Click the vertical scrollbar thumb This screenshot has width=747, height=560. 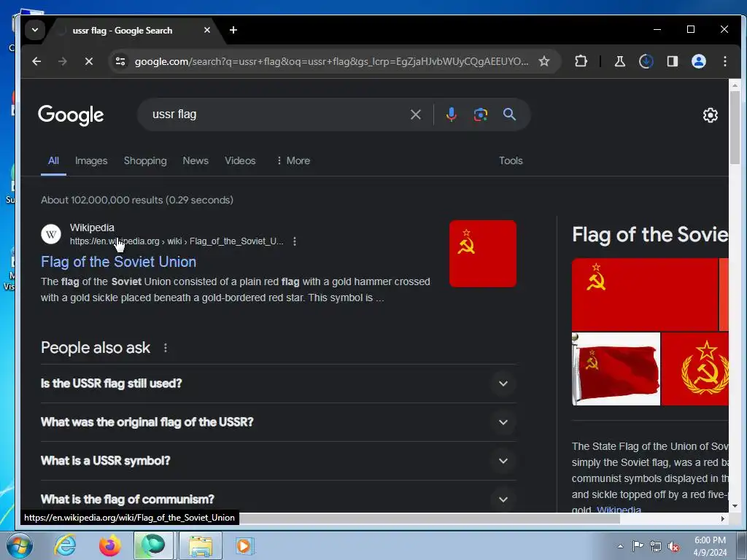pos(735,127)
